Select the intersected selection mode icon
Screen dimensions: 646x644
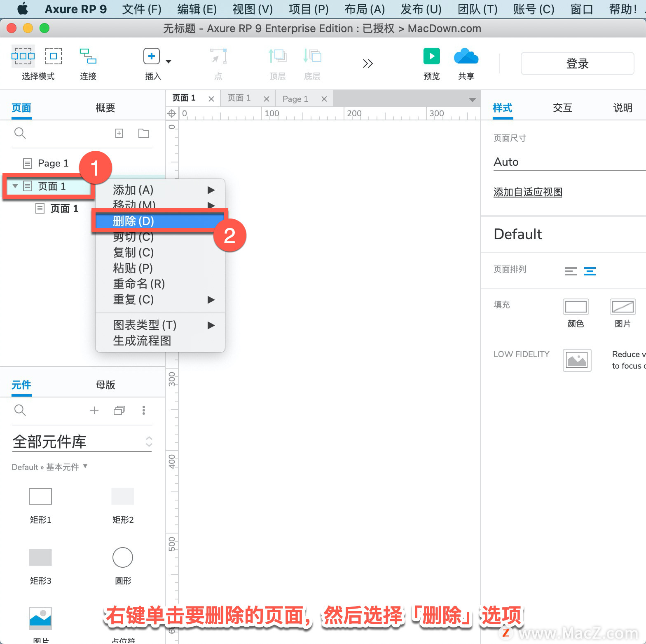(23, 56)
